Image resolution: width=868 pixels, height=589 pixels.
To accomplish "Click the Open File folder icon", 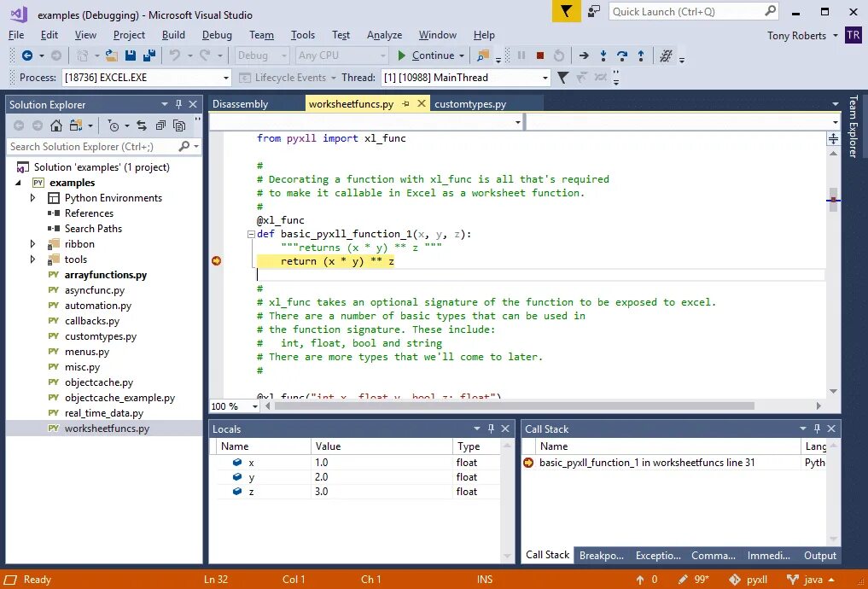I will coord(112,55).
